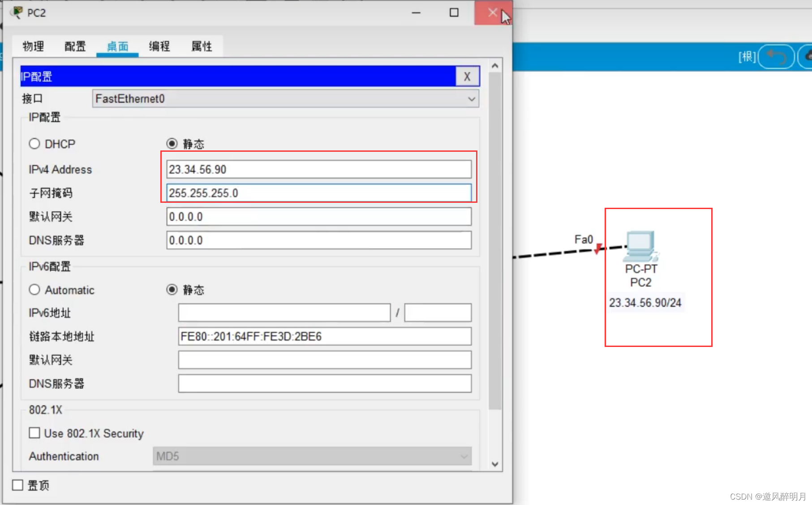Click the red link status marker near Fa0
This screenshot has height=505, width=812.
pos(598,248)
